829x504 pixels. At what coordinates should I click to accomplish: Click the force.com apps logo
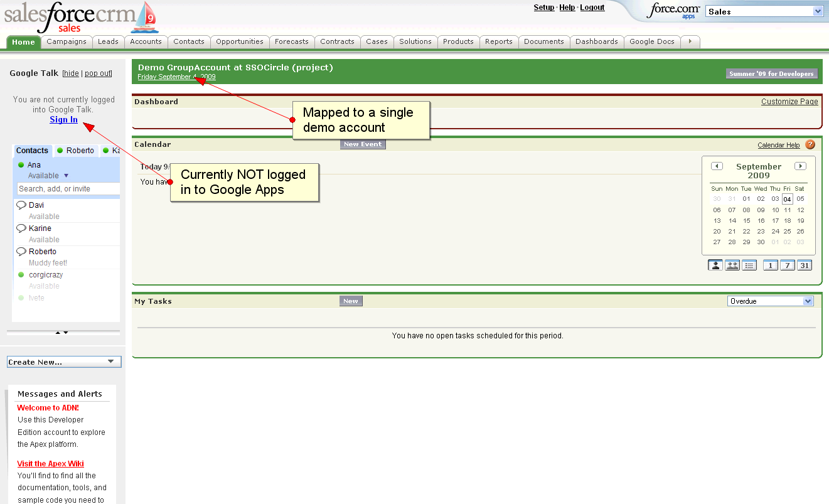pos(673,11)
